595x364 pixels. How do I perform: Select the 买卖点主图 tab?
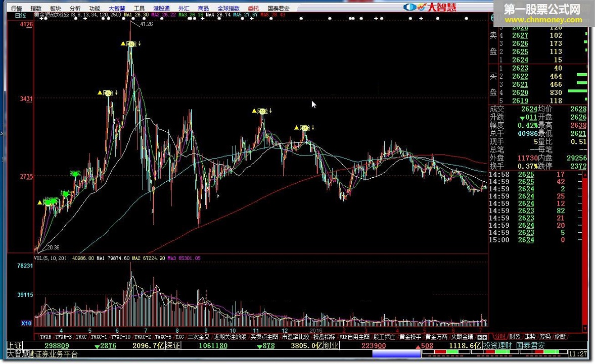coord(264,337)
